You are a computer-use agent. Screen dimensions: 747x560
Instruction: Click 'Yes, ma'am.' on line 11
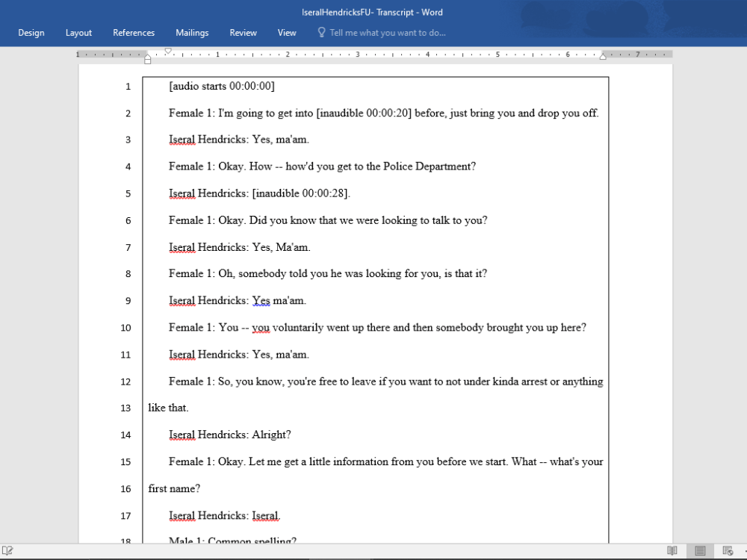[281, 355]
